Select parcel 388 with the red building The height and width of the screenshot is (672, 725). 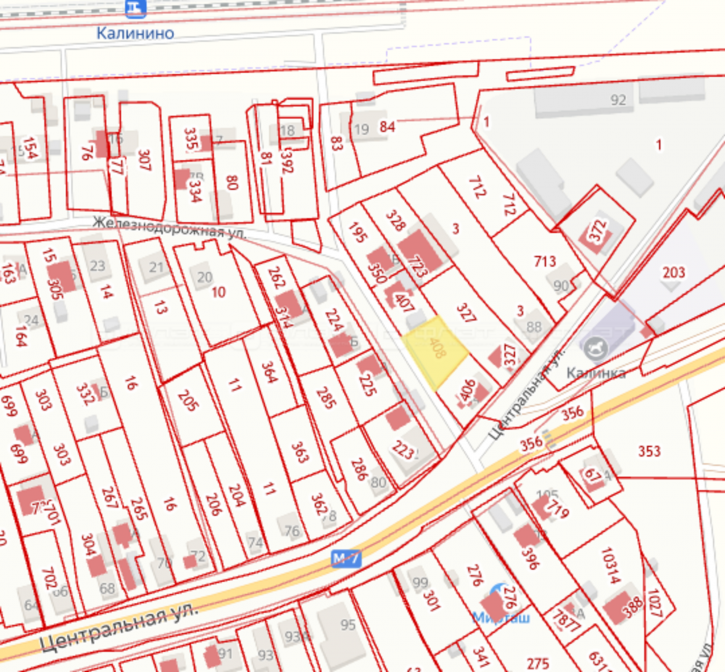(x=631, y=605)
